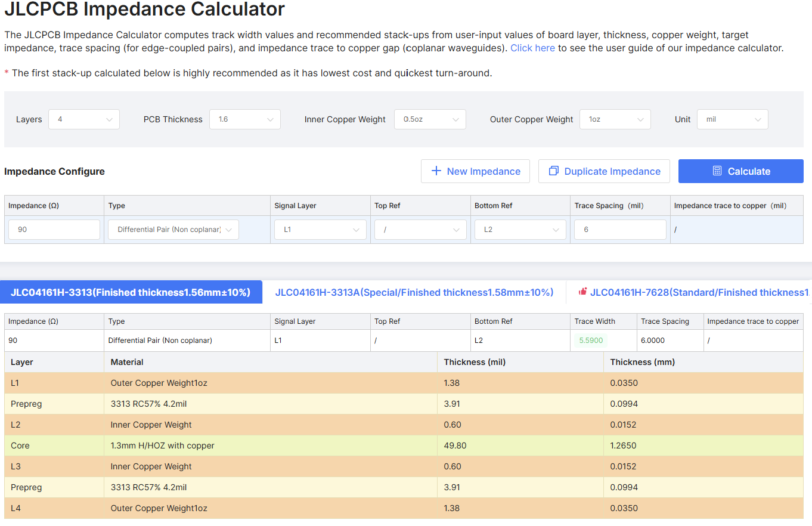Open the Layers dropdown
Screen dimensions: 812x526
pos(83,119)
